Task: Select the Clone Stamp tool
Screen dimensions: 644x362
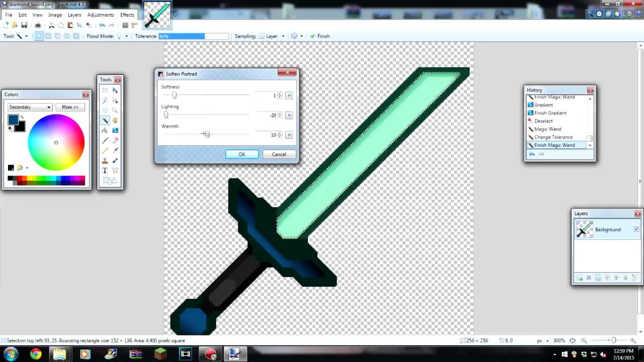Action: pos(105,160)
